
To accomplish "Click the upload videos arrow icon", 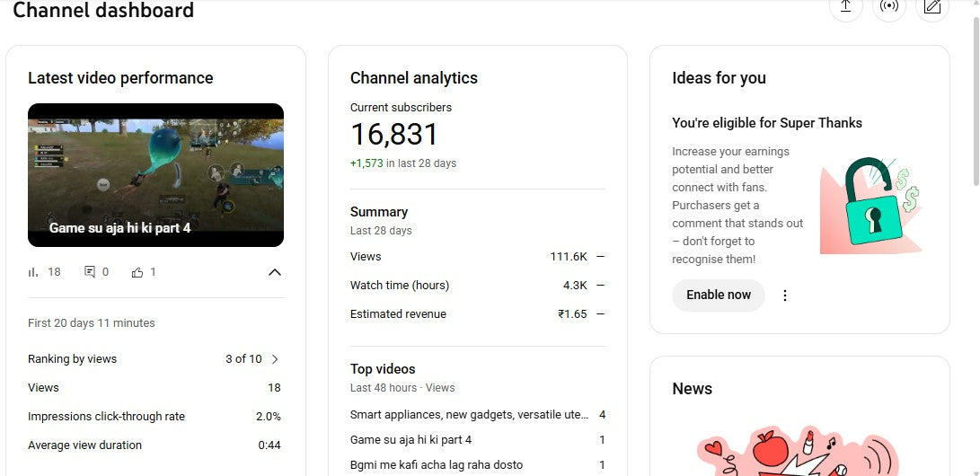I will point(844,7).
